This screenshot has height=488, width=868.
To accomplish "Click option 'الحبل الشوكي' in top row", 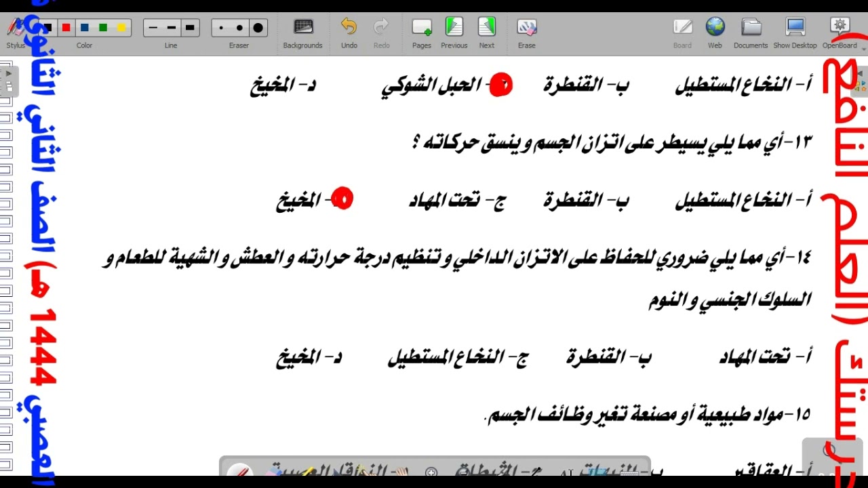I will (431, 86).
